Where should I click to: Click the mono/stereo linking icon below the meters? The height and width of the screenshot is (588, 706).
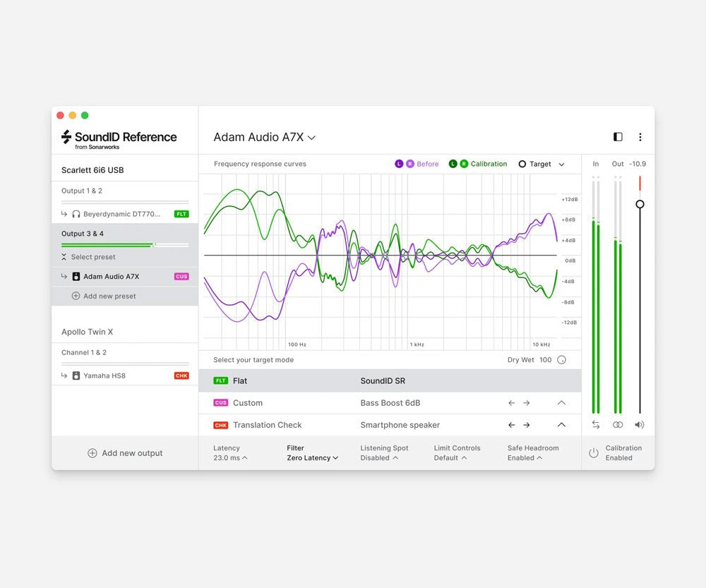618,424
